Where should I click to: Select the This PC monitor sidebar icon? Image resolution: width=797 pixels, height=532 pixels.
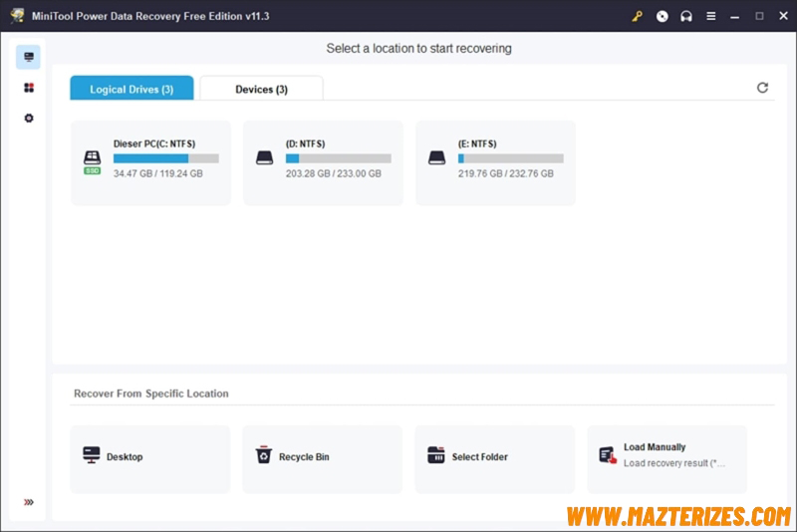(29, 57)
